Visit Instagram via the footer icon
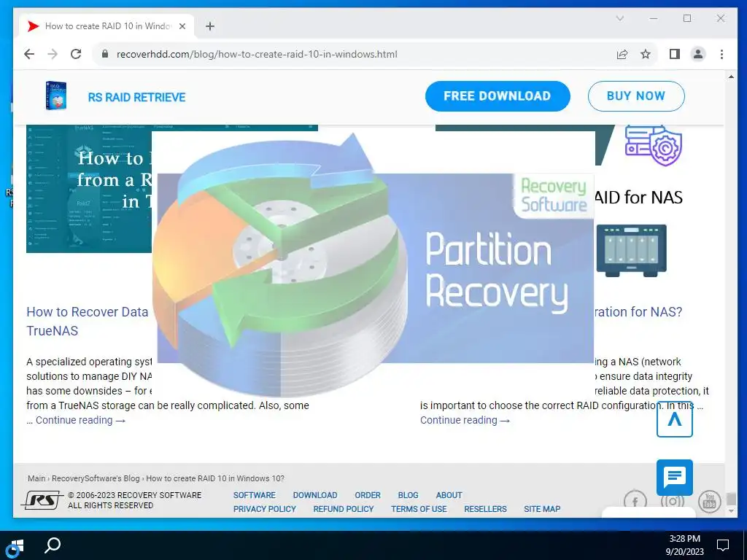The height and width of the screenshot is (560, 747). coord(672,501)
